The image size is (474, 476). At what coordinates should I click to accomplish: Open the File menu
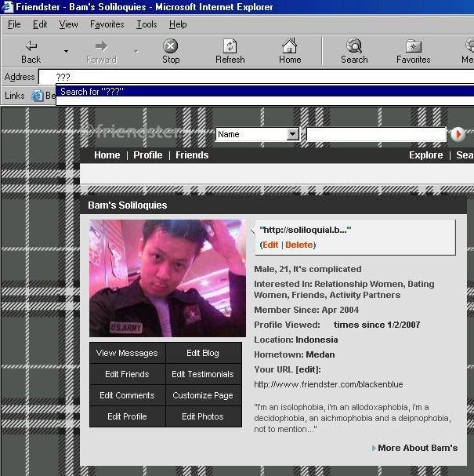tap(14, 24)
